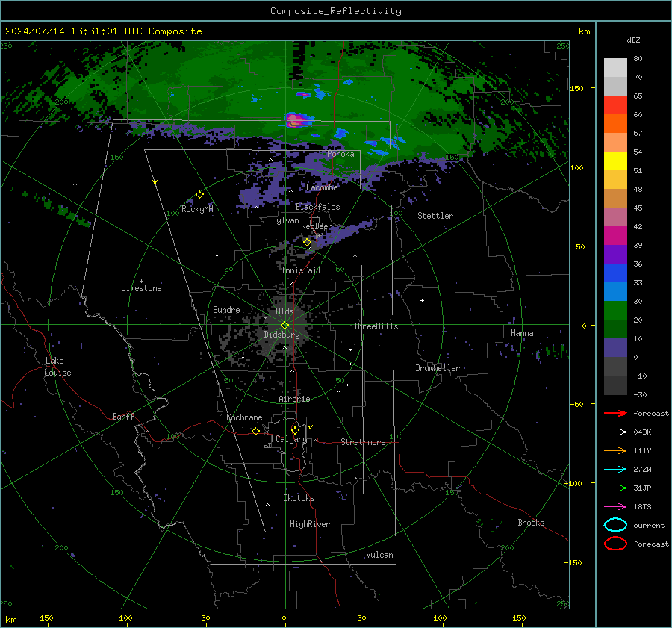Click the ThreeHills city label

[376, 326]
